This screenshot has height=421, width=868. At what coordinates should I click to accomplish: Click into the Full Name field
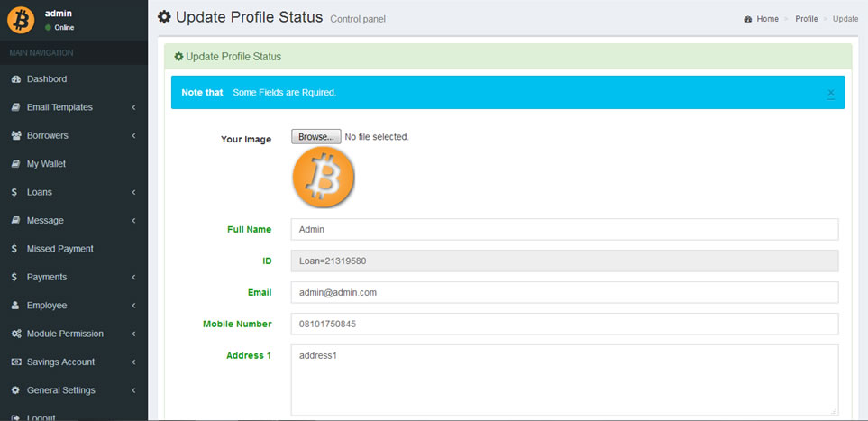click(564, 229)
